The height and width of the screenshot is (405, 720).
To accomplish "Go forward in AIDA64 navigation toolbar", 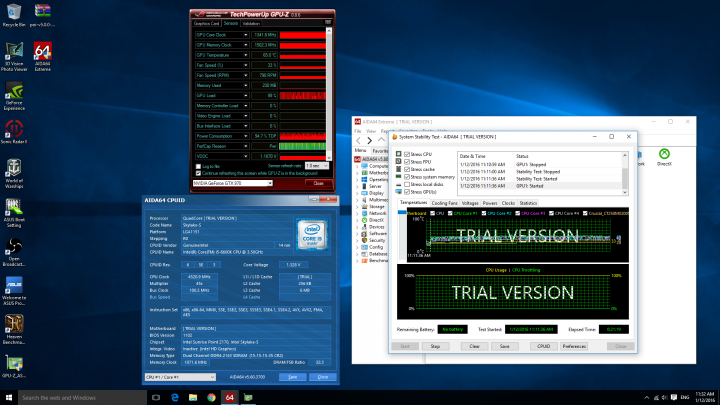I will pyautogui.click(x=370, y=141).
